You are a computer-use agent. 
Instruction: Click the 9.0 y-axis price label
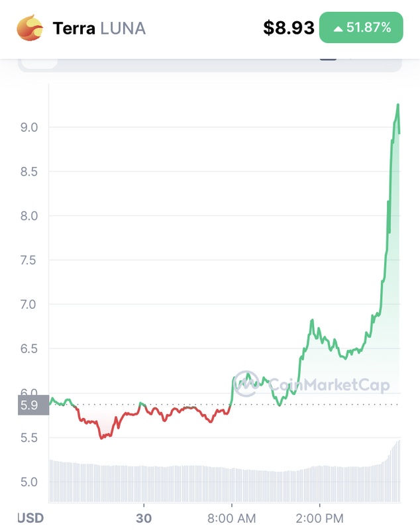tap(28, 127)
